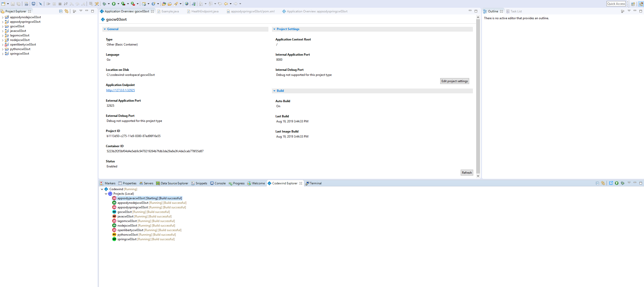Image resolution: width=644 pixels, height=287 pixels.
Task: Open the HealthEndpoint.java editor tab
Action: click(204, 11)
